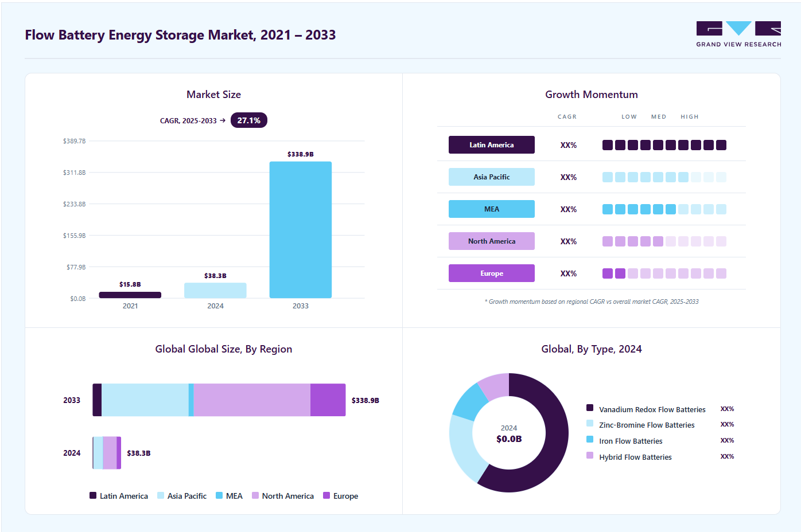Image resolution: width=801 pixels, height=532 pixels.
Task: Select the MEA region button
Action: 492,209
